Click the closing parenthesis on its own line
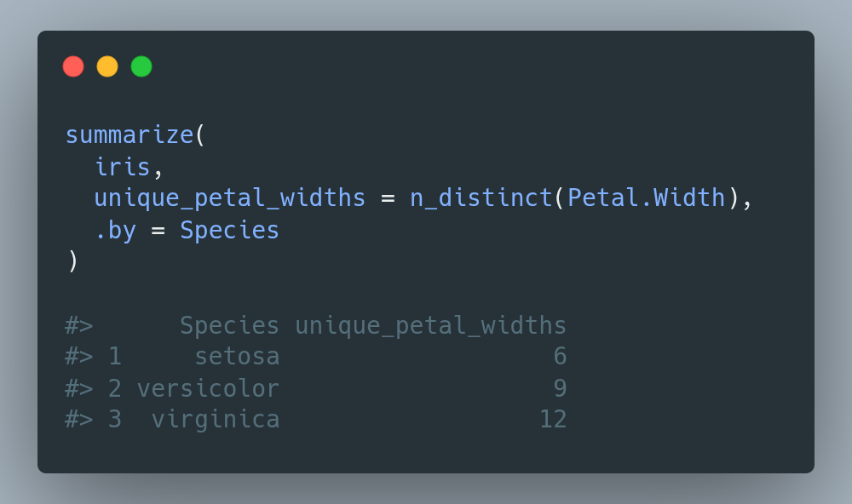Image resolution: width=852 pixels, height=504 pixels. (72, 261)
